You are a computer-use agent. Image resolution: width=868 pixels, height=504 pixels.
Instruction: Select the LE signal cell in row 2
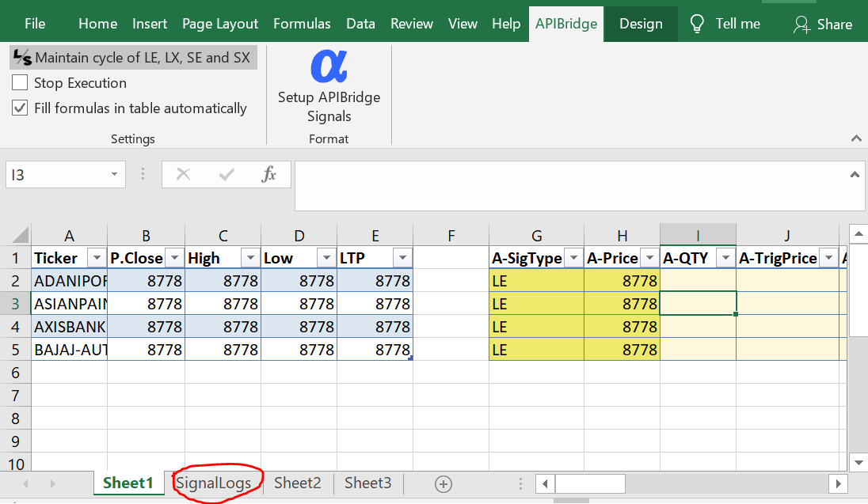point(536,281)
